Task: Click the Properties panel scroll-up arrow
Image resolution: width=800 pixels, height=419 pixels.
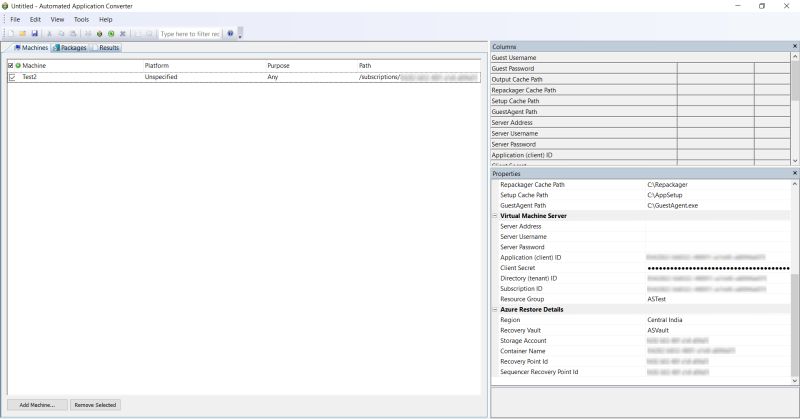Action: click(794, 184)
